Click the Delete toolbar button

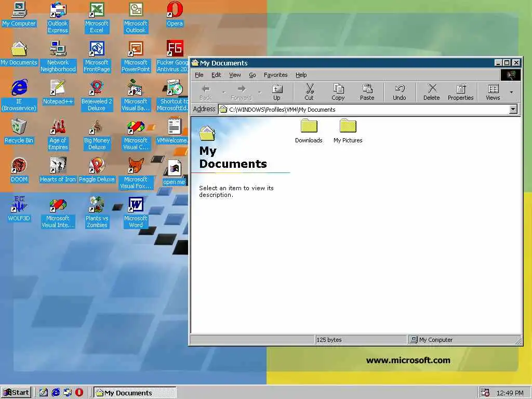(432, 92)
